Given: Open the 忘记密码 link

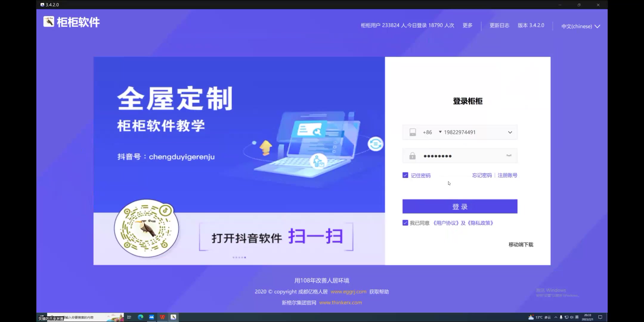Looking at the screenshot, I should click(482, 175).
